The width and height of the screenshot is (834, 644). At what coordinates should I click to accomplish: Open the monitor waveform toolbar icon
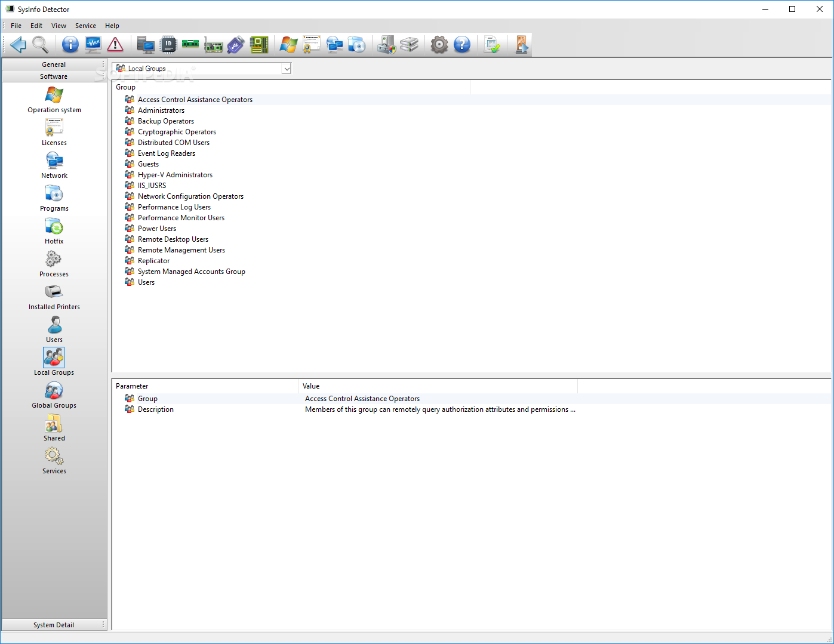[x=93, y=45]
